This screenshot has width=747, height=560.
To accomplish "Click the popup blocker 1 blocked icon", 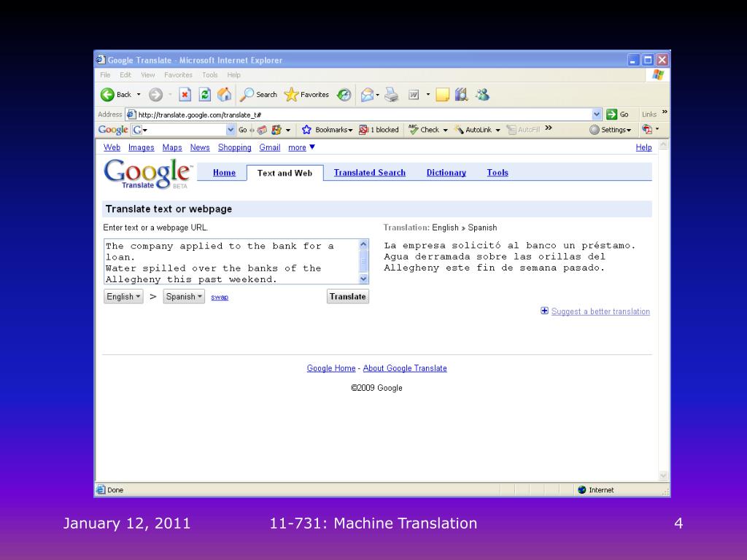I will pyautogui.click(x=363, y=130).
